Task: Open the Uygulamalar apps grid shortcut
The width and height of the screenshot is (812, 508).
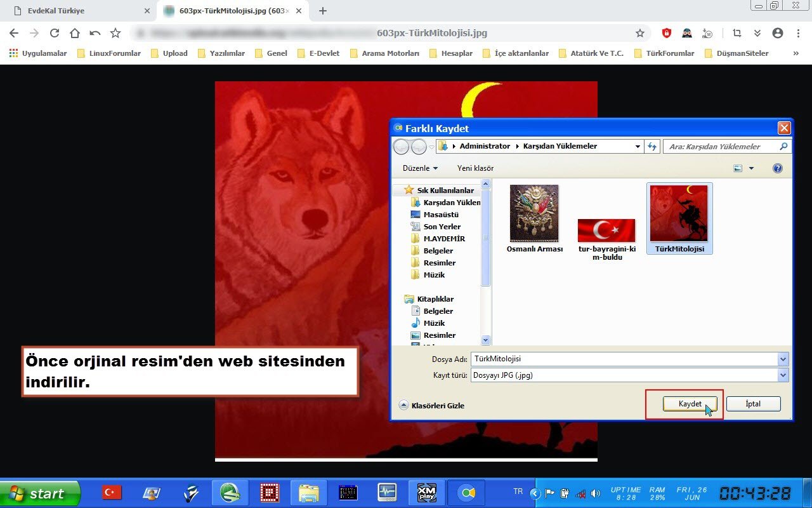Action: pos(38,53)
